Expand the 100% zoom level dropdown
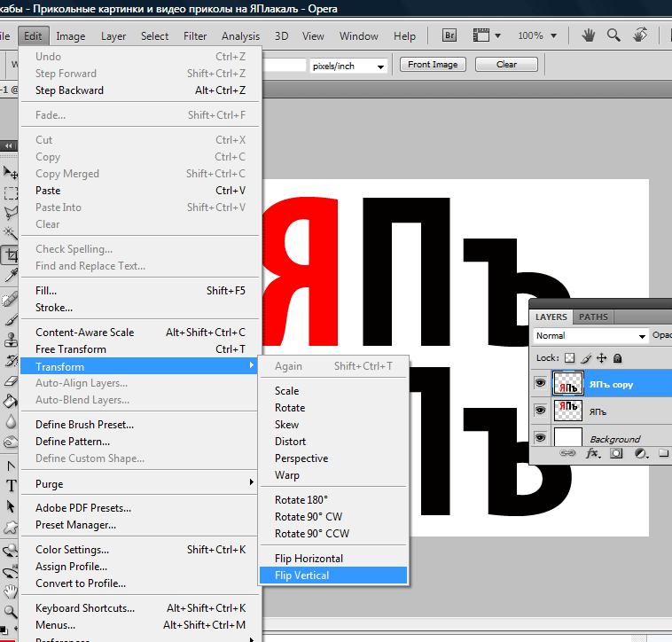Screen dimensions: 672x642 (553, 35)
